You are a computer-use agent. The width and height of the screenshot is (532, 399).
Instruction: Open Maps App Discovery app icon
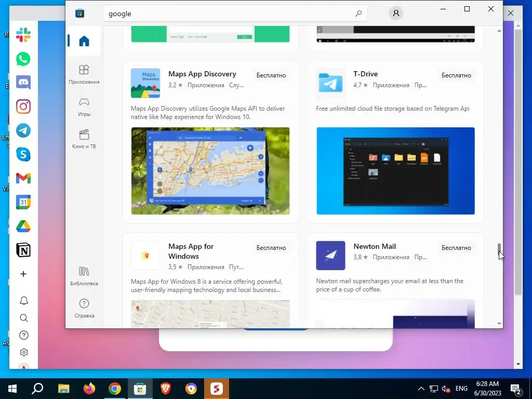click(145, 83)
